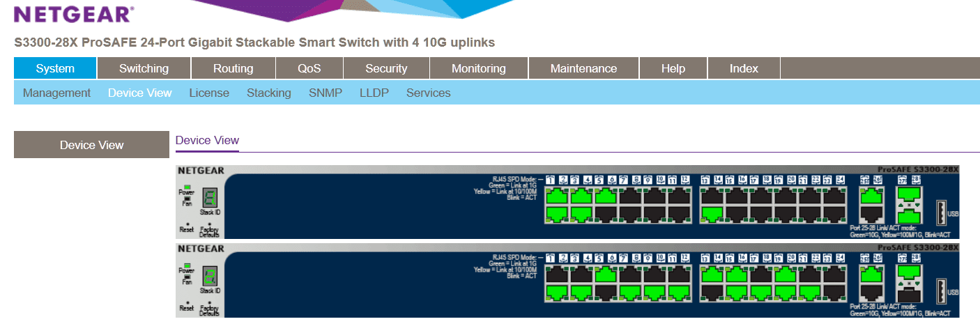Go to the LLDP submenu
The width and height of the screenshot is (980, 333).
point(374,93)
